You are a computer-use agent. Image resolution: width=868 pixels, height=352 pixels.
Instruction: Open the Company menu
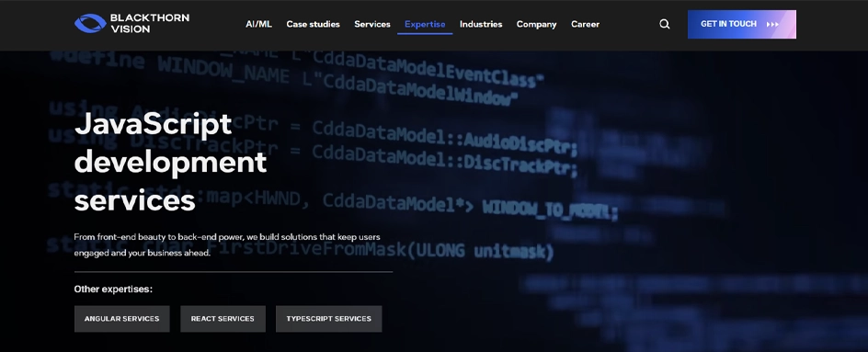pos(536,24)
